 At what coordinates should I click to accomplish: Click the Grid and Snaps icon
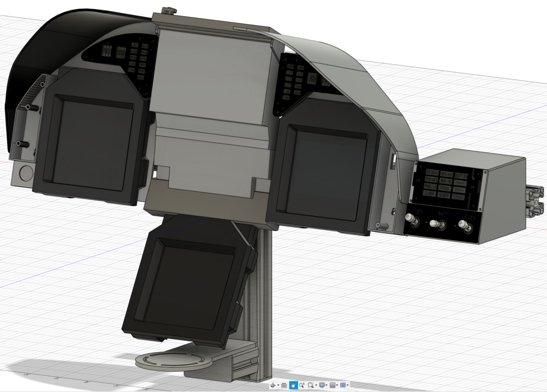click(333, 385)
